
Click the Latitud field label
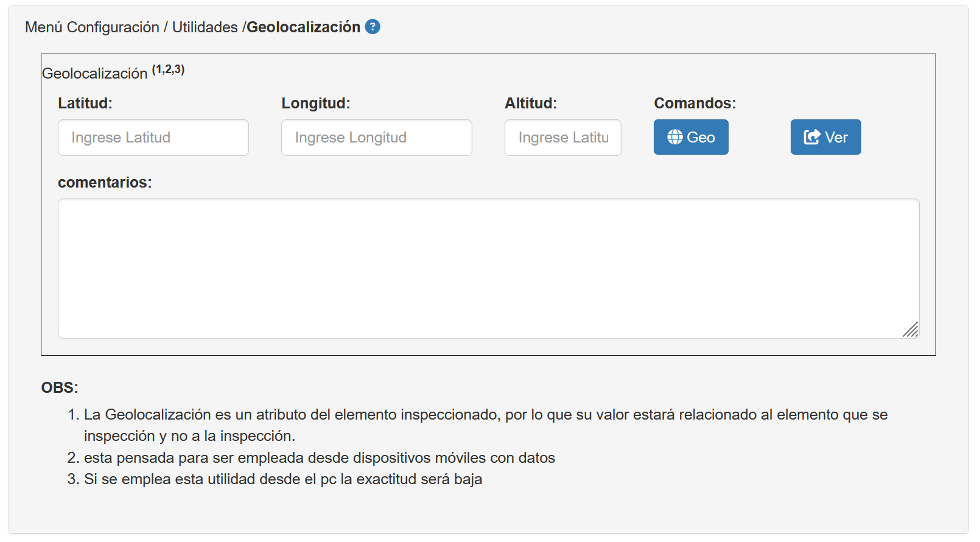(x=85, y=104)
